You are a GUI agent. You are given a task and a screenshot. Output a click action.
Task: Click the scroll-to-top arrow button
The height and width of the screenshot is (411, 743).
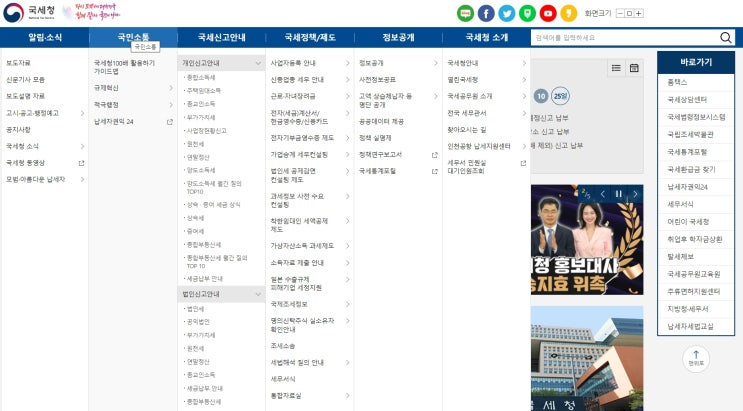tap(696, 359)
